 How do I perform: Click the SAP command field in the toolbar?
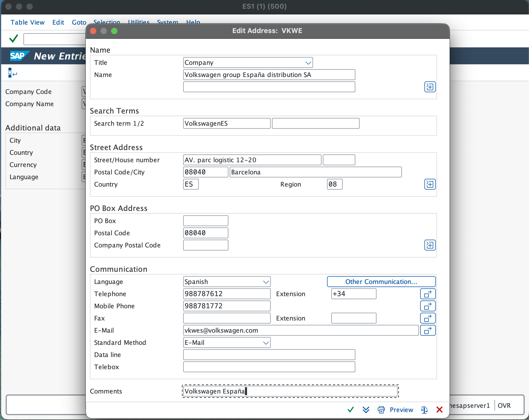[x=54, y=39]
